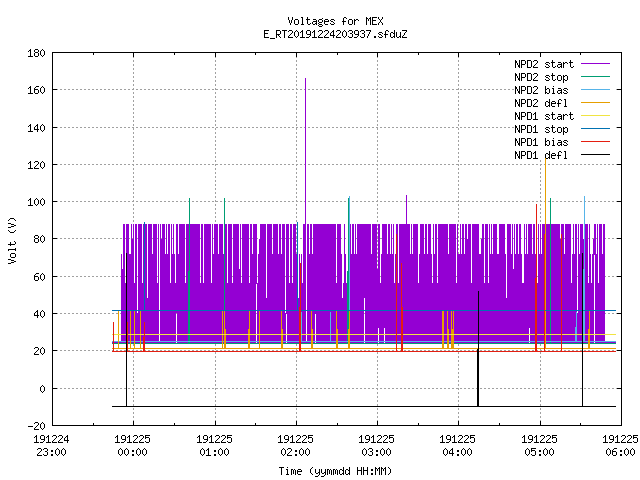Click the red NPD1 bias legend line
Screen dimensions: 640x480
[595, 142]
